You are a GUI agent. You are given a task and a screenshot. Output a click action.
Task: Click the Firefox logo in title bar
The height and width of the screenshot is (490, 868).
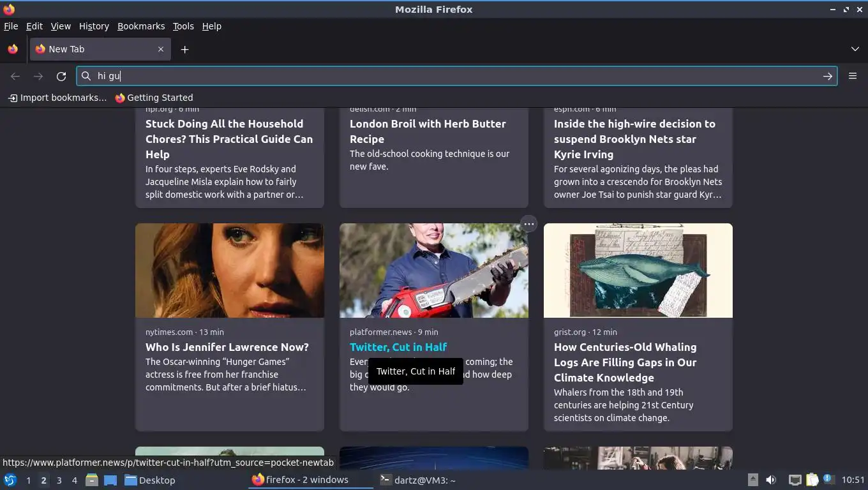(x=9, y=9)
